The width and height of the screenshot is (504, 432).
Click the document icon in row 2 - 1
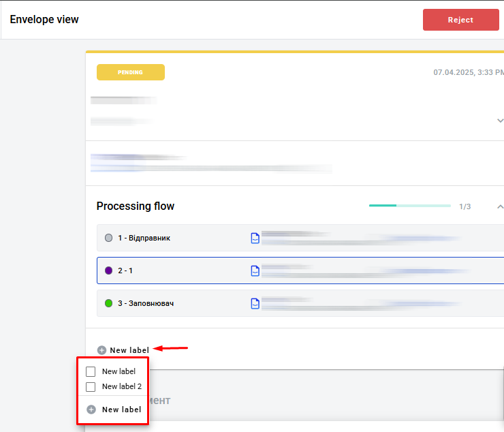(255, 271)
